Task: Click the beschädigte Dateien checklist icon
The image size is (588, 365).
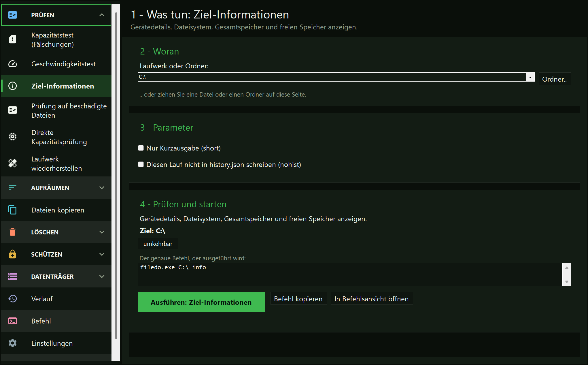Action: point(12,110)
